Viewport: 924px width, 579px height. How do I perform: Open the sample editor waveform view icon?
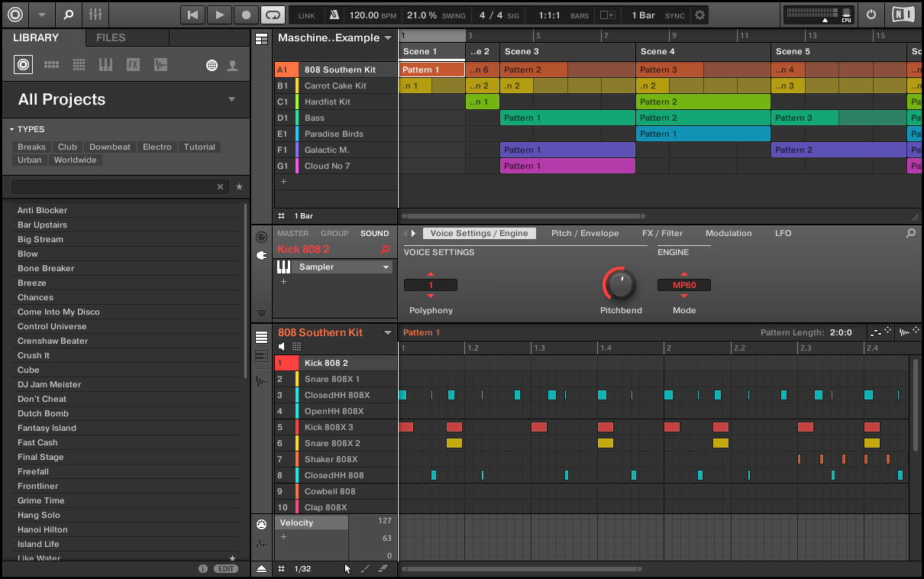(262, 381)
